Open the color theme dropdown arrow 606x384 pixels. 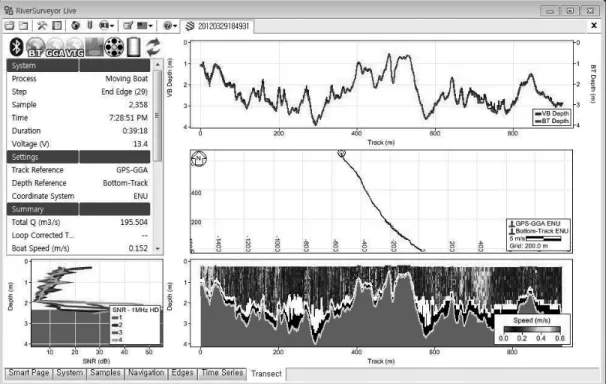coord(150,26)
